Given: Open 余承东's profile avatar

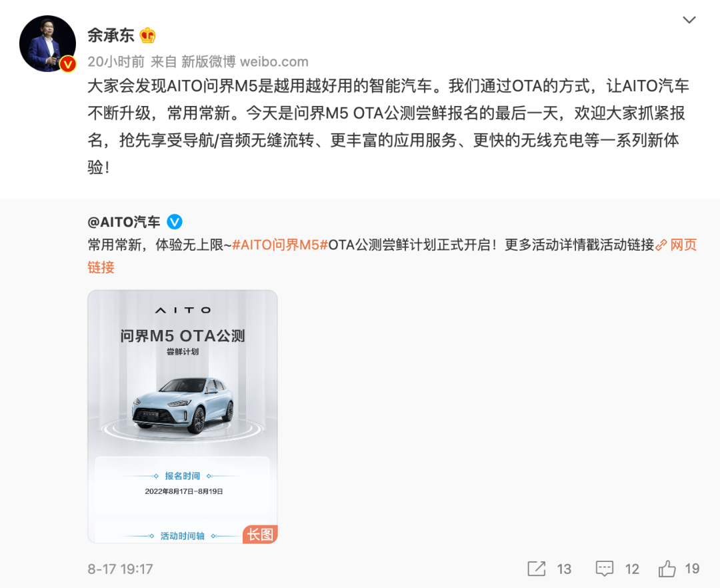Looking at the screenshot, I should [47, 43].
